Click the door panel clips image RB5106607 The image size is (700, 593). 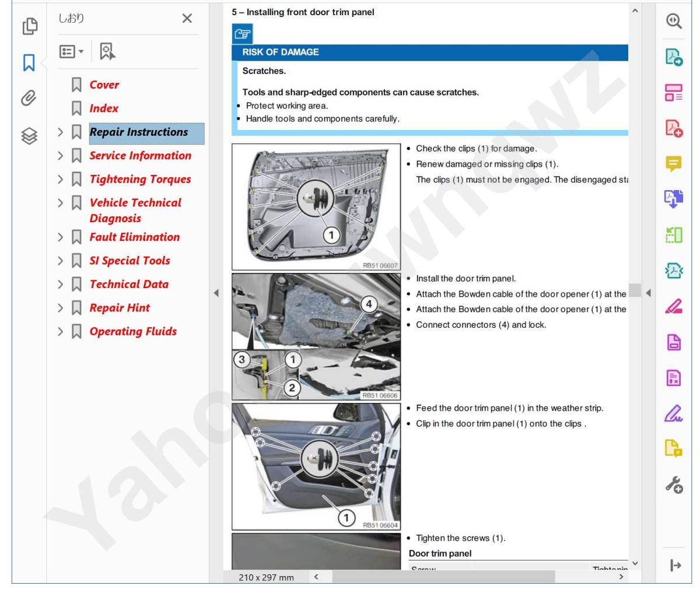coord(316,207)
